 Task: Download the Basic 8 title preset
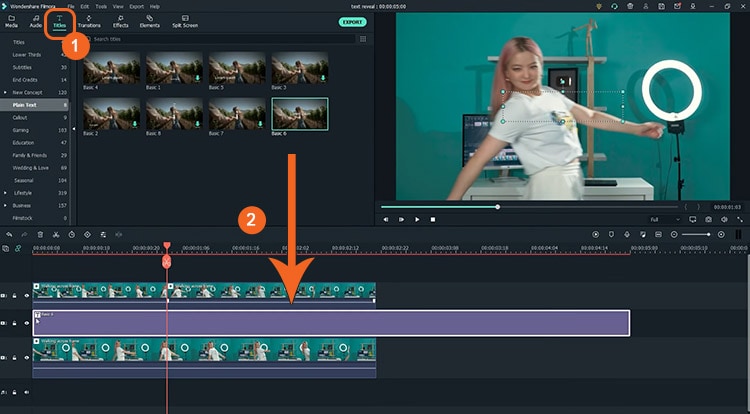[197, 124]
